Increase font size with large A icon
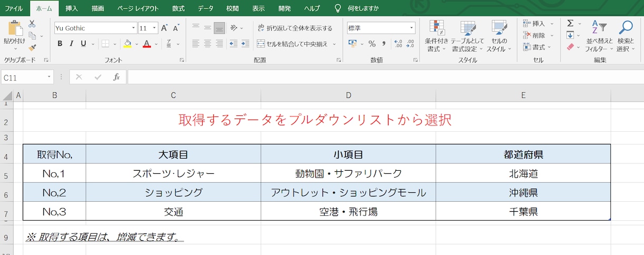 pyautogui.click(x=165, y=28)
